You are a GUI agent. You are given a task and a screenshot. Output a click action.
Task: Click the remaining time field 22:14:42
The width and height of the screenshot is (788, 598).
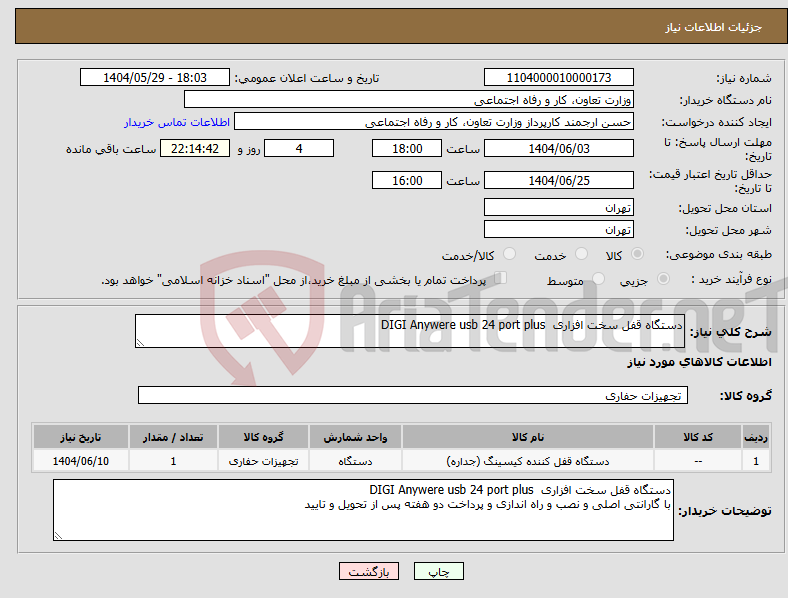195,148
